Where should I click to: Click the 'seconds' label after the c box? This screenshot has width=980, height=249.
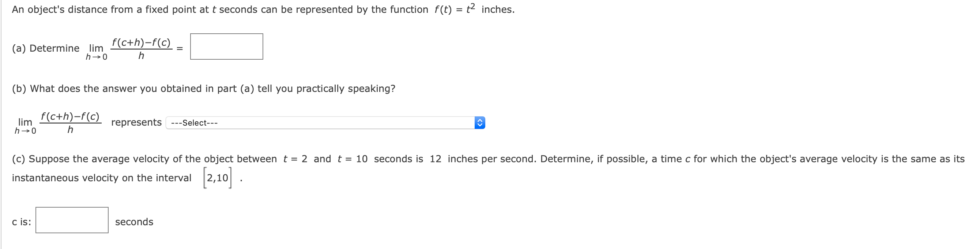pos(135,222)
